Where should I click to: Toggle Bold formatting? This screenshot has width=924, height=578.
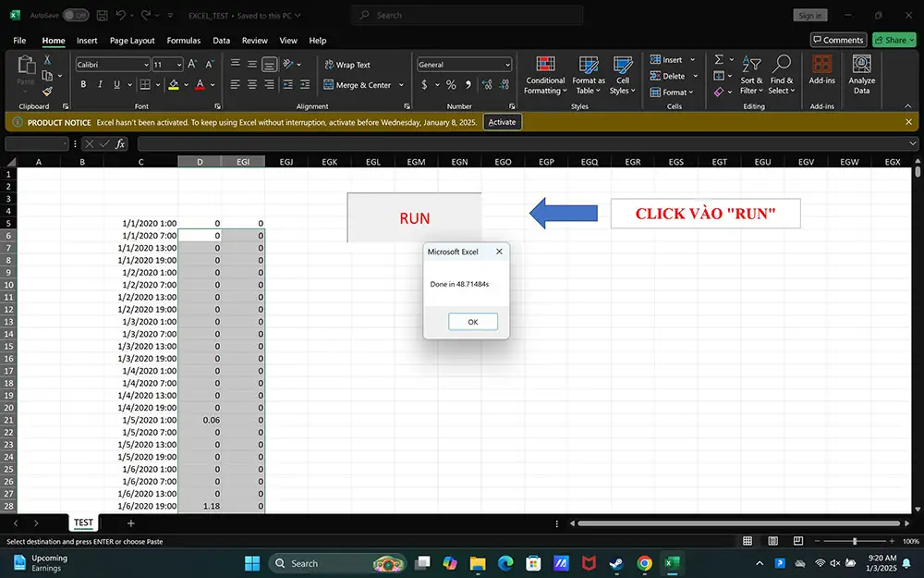(83, 85)
